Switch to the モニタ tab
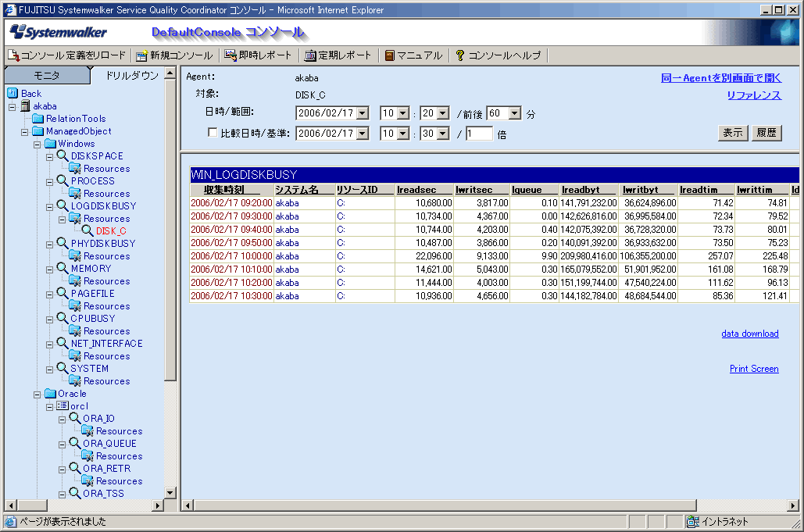The width and height of the screenshot is (804, 532). click(47, 75)
